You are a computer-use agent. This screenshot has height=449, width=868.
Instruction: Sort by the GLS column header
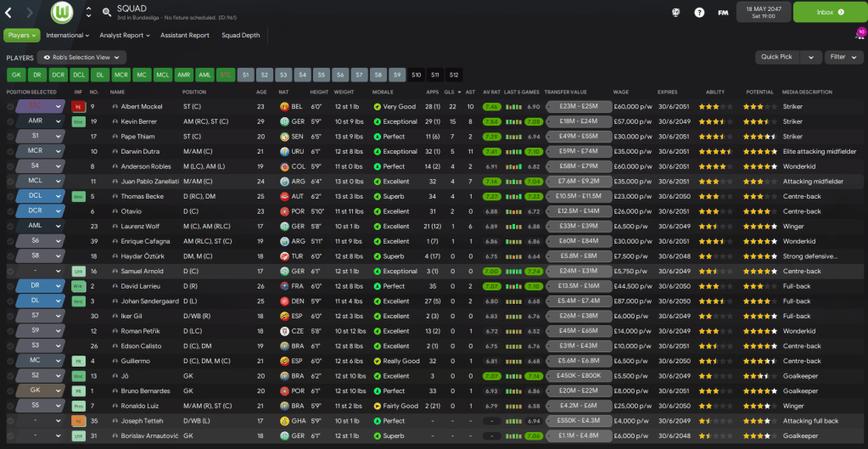pyautogui.click(x=449, y=92)
